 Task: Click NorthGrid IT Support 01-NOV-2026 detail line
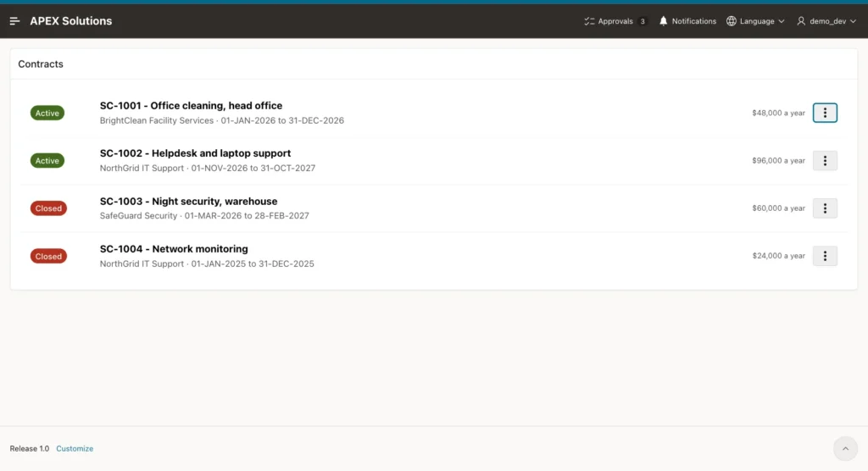(208, 169)
